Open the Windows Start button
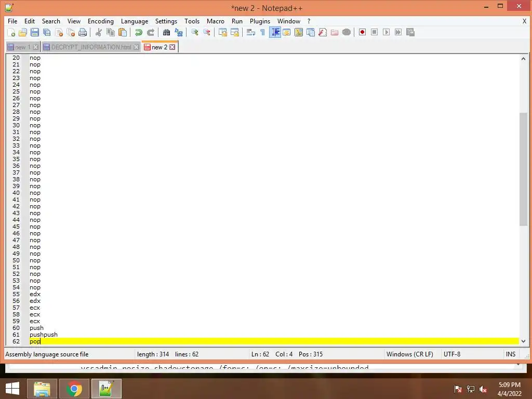532x399 pixels. coord(12,389)
